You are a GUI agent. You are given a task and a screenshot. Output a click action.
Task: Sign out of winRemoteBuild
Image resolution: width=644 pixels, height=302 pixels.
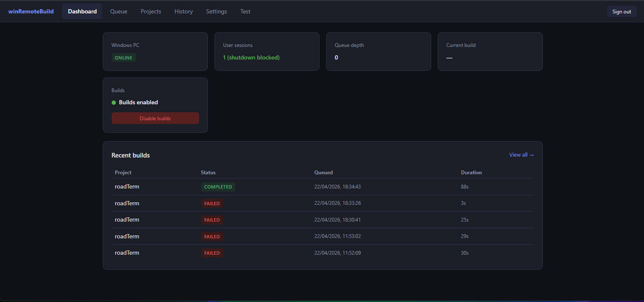(621, 11)
